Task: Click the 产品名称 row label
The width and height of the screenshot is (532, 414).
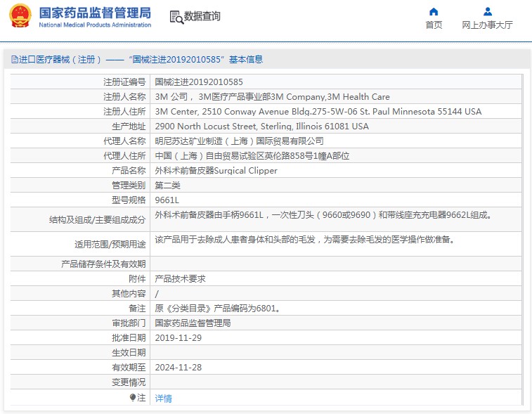Action: (x=129, y=171)
